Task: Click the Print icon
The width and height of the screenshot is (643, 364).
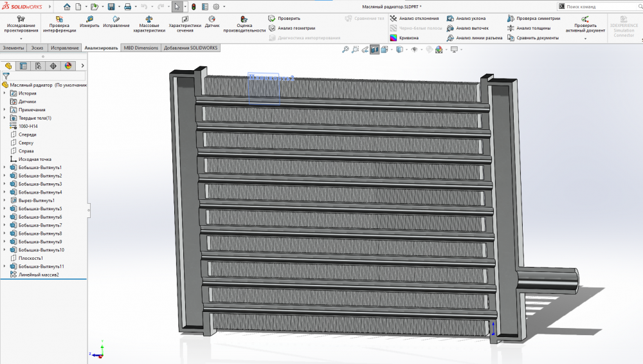Action: tap(127, 6)
